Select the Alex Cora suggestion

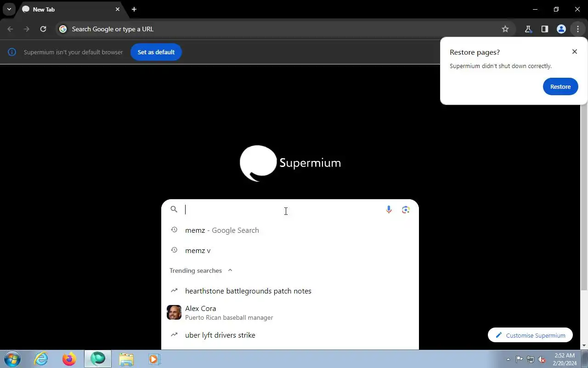tap(290, 313)
